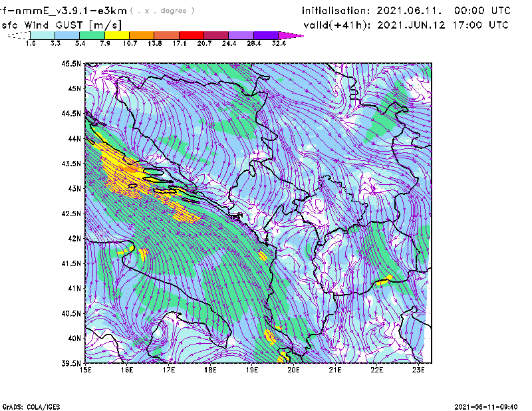Click the green 5.4–7.9 legend swatch
The image size is (532, 411).
pyautogui.click(x=92, y=35)
